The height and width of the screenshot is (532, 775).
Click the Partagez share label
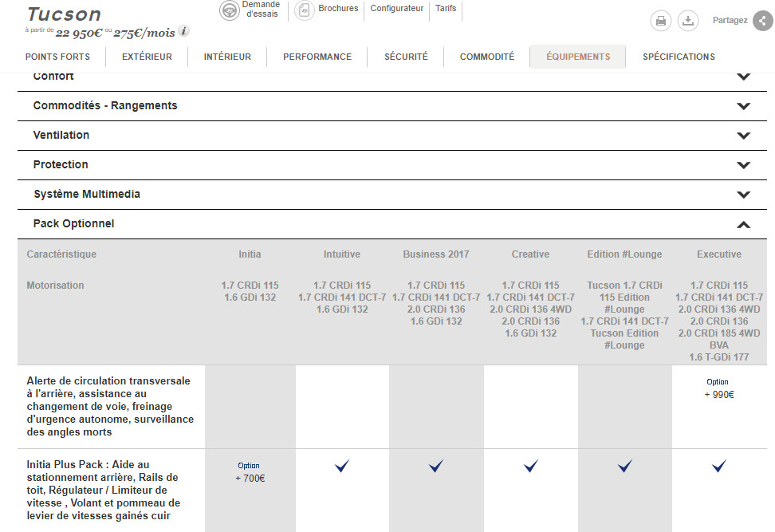(730, 20)
